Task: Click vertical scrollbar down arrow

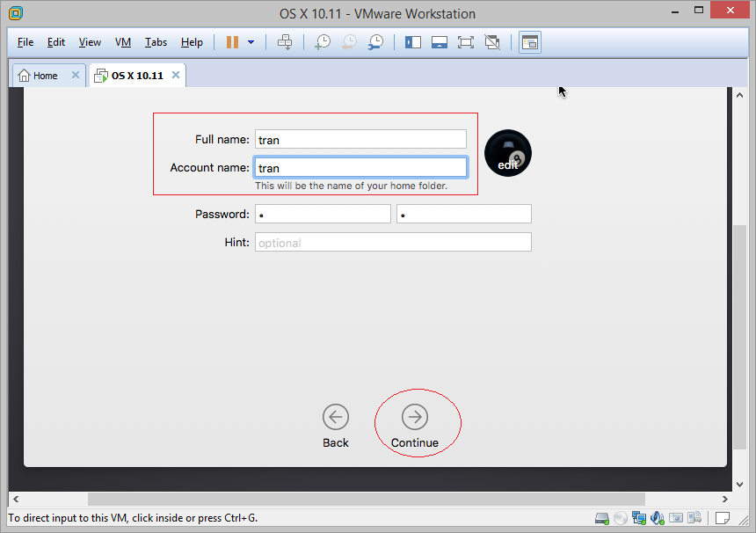Action: click(x=739, y=485)
